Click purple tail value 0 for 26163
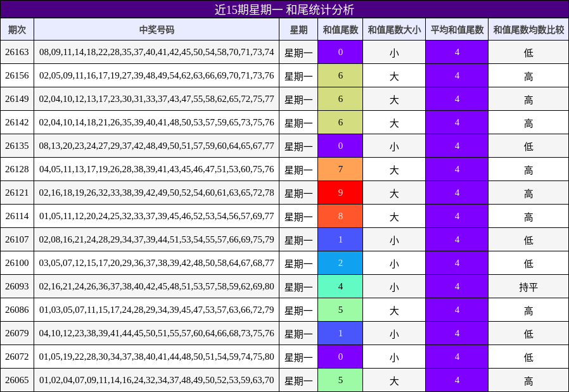Screen dimensions: 569x392 coord(340,52)
